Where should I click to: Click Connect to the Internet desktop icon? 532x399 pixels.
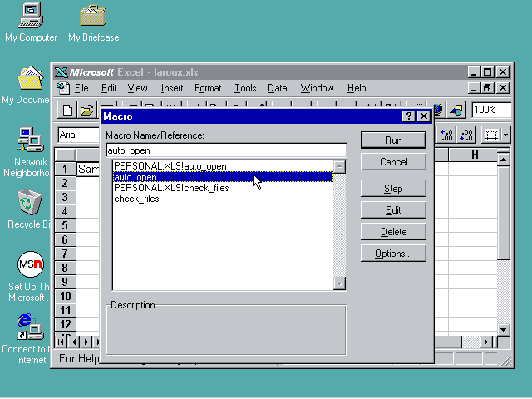point(27,338)
